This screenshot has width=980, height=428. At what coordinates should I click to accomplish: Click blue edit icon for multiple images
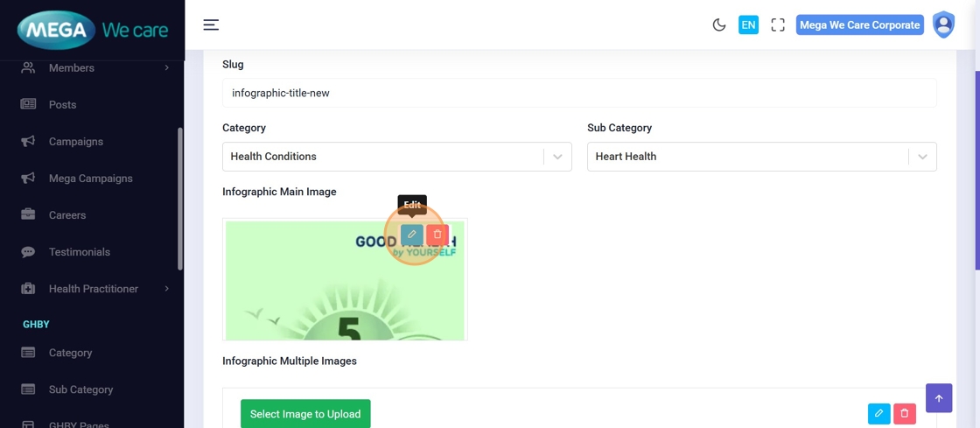point(879,413)
